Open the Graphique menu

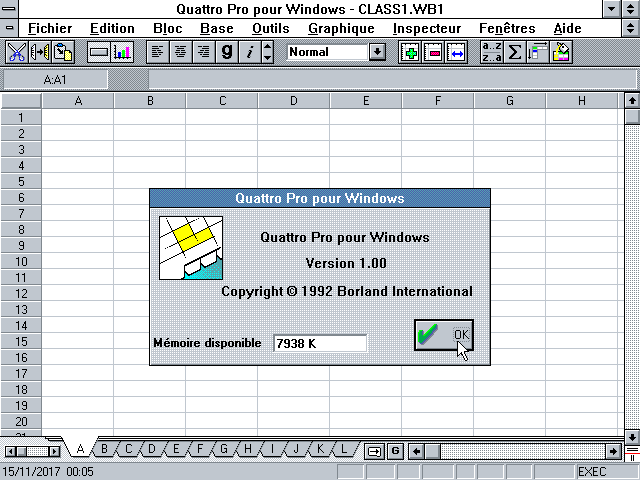point(341,28)
